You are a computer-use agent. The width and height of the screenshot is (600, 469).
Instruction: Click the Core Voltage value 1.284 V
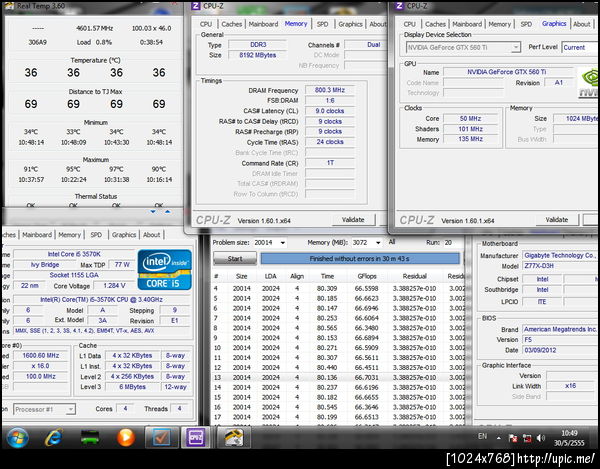(x=114, y=285)
